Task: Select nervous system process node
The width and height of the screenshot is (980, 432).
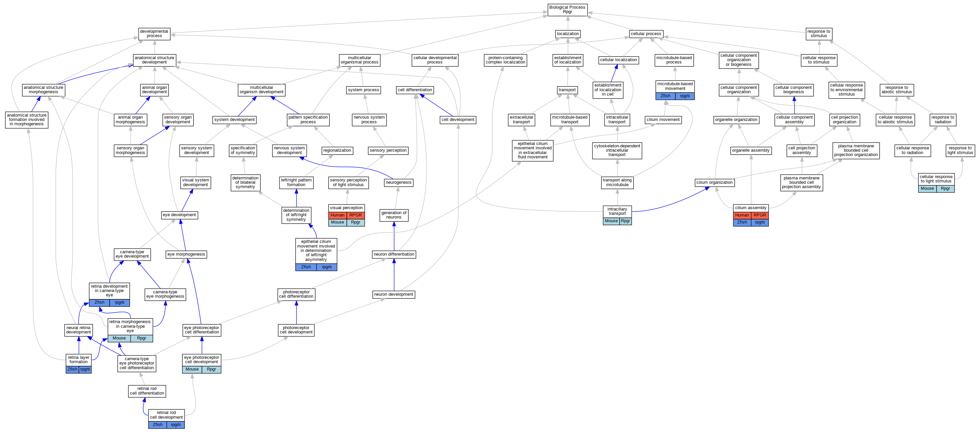Action: tap(369, 120)
